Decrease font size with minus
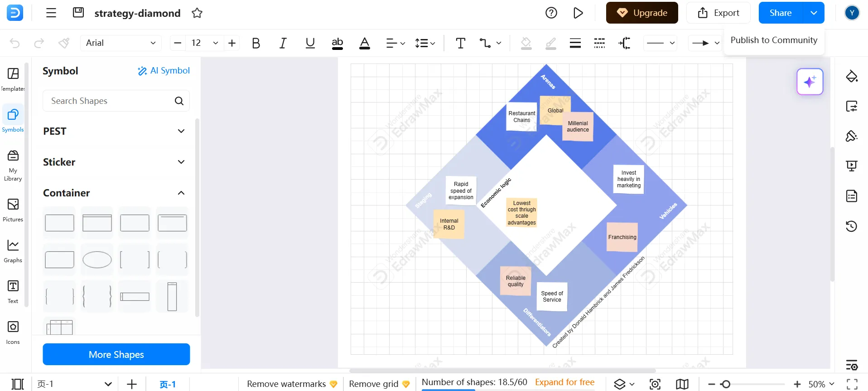 178,43
